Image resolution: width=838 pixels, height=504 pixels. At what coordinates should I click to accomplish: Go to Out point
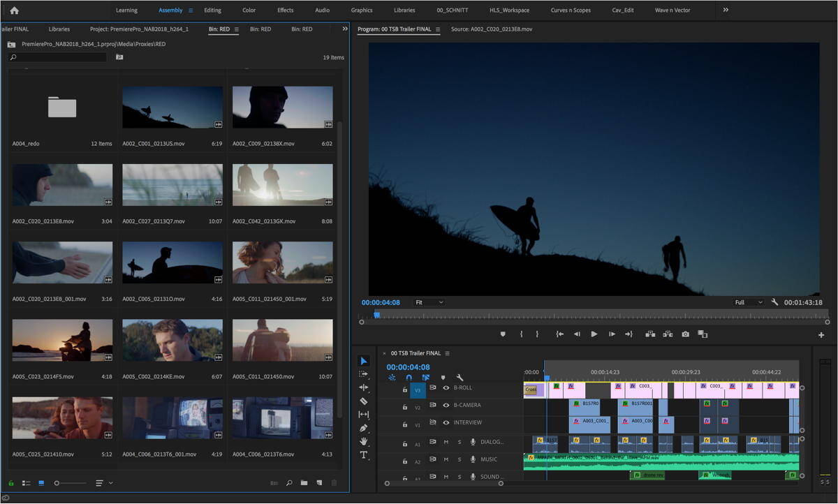click(x=628, y=334)
